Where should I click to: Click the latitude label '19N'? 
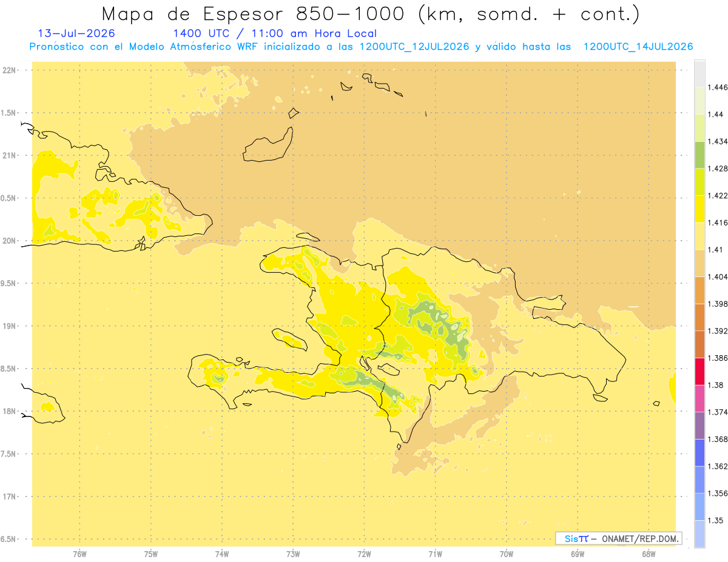coord(10,326)
